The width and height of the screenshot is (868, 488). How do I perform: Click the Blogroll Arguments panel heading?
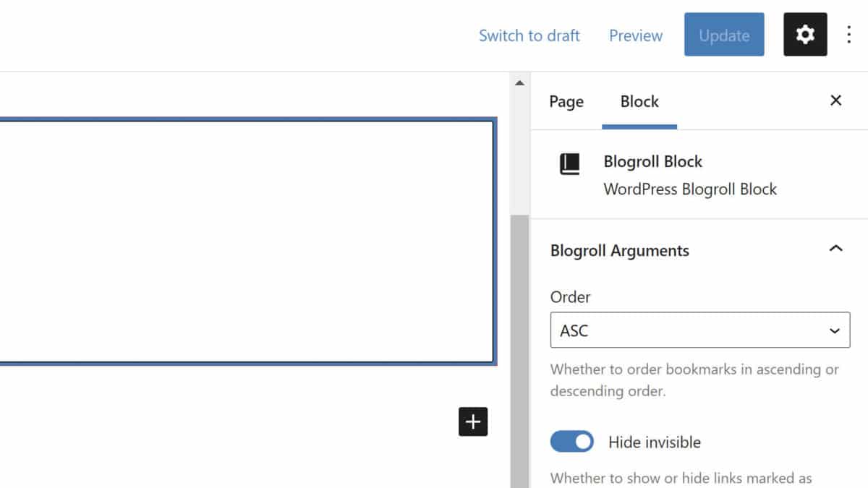tap(620, 251)
